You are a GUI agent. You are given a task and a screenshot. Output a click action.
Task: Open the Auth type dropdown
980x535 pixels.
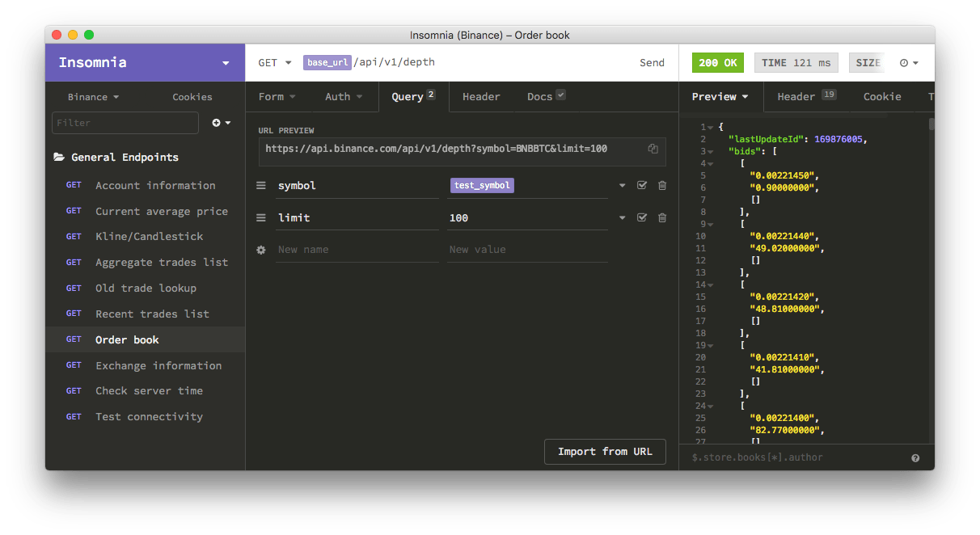click(x=344, y=96)
